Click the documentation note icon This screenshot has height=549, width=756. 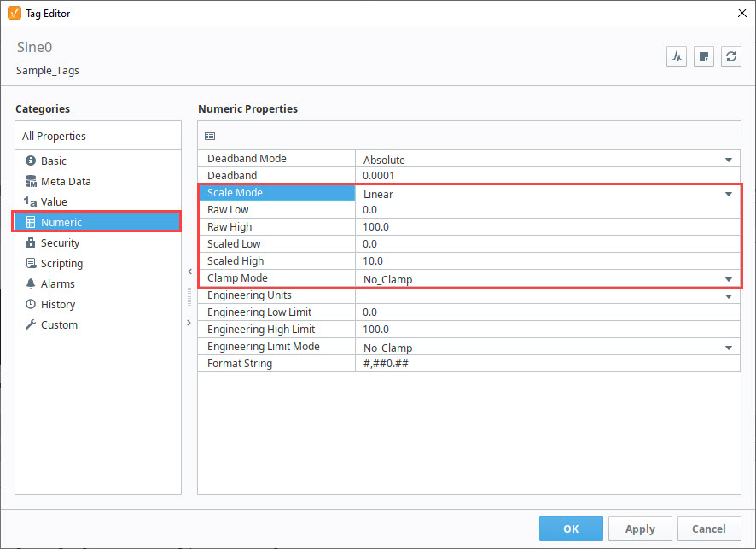tap(704, 56)
